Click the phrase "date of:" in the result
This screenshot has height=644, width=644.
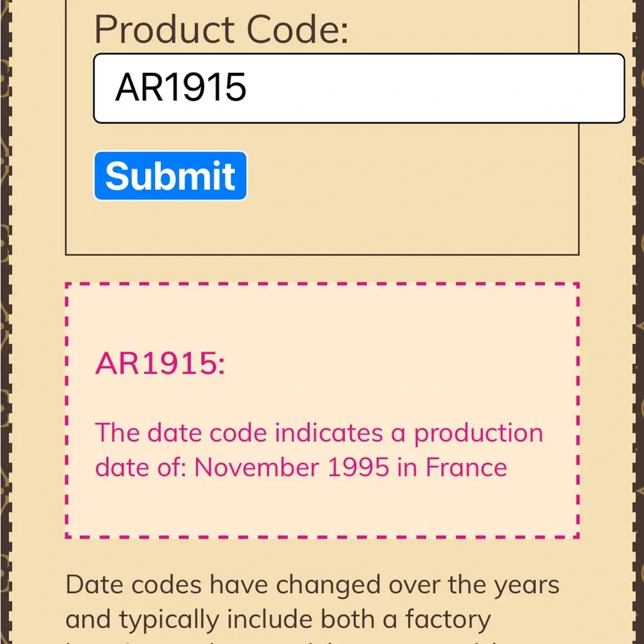140,467
